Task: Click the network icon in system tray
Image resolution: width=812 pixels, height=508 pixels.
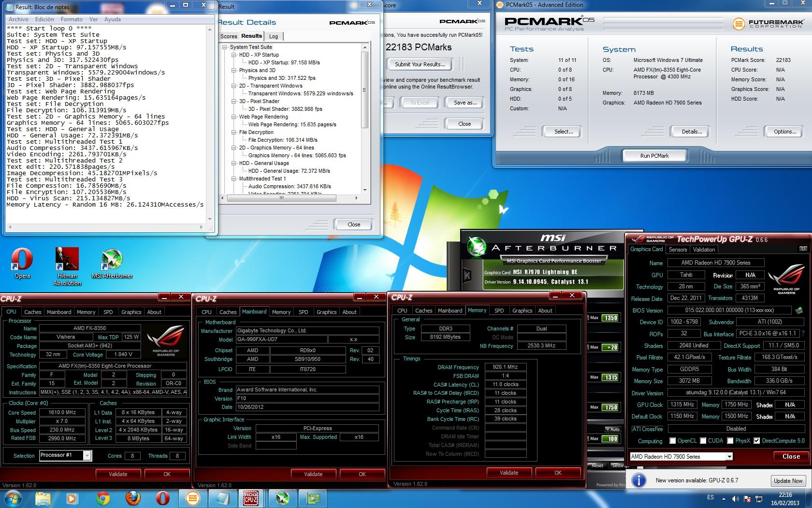Action: (760, 498)
